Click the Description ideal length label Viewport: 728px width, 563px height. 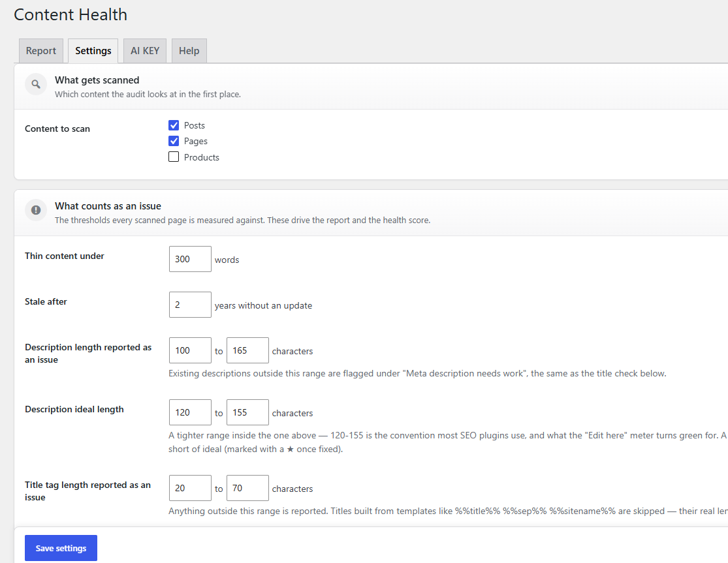tap(74, 410)
